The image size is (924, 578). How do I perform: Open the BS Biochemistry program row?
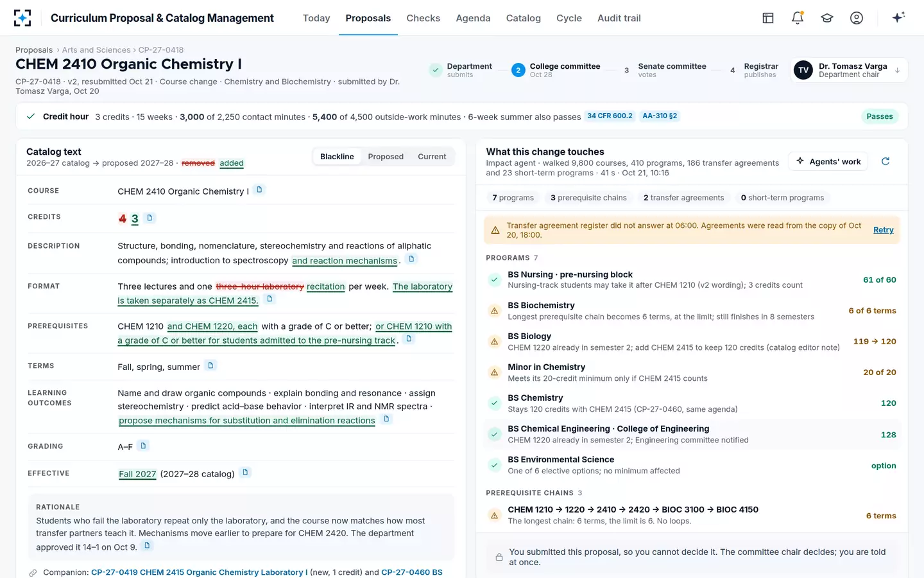pyautogui.click(x=692, y=311)
